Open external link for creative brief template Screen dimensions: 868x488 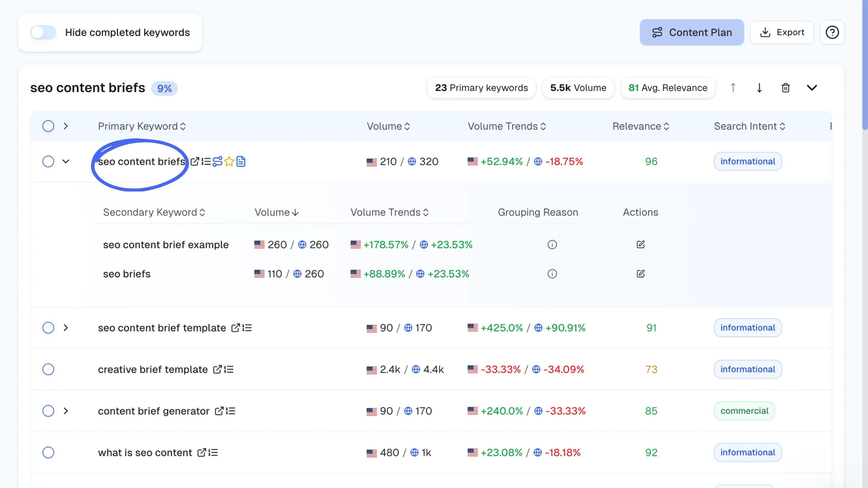pyautogui.click(x=217, y=369)
